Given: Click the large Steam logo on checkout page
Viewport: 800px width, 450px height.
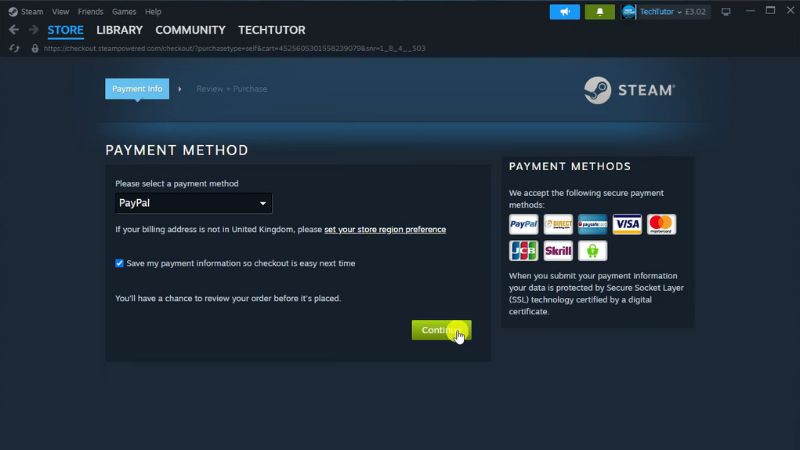Looking at the screenshot, I should coord(630,90).
